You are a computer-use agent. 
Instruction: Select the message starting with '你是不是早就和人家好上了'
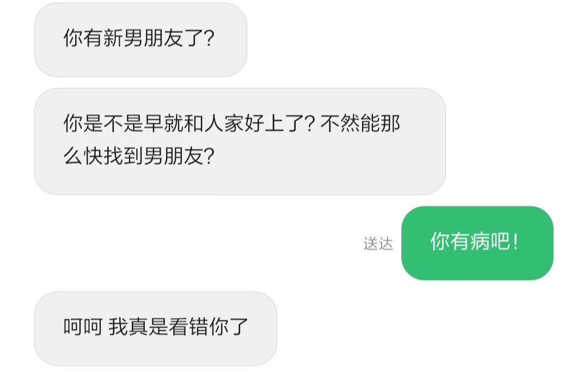[240, 141]
